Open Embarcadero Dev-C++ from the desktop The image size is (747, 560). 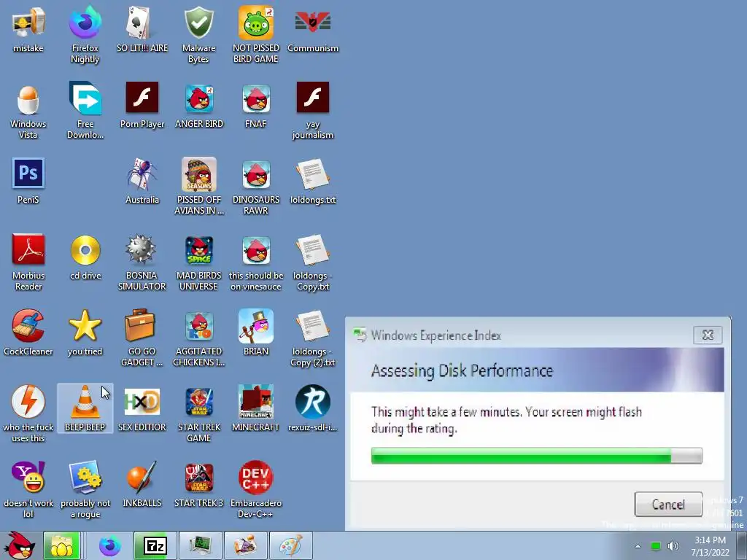pos(256,489)
